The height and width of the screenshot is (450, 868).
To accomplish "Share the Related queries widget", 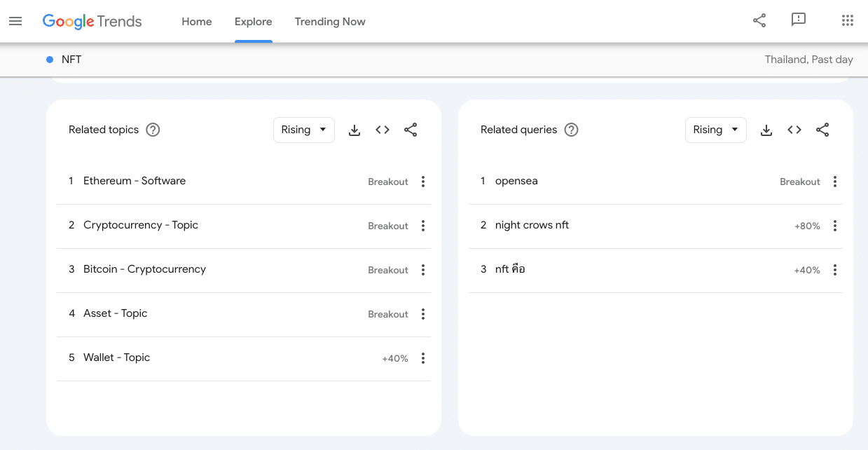I will 822,130.
